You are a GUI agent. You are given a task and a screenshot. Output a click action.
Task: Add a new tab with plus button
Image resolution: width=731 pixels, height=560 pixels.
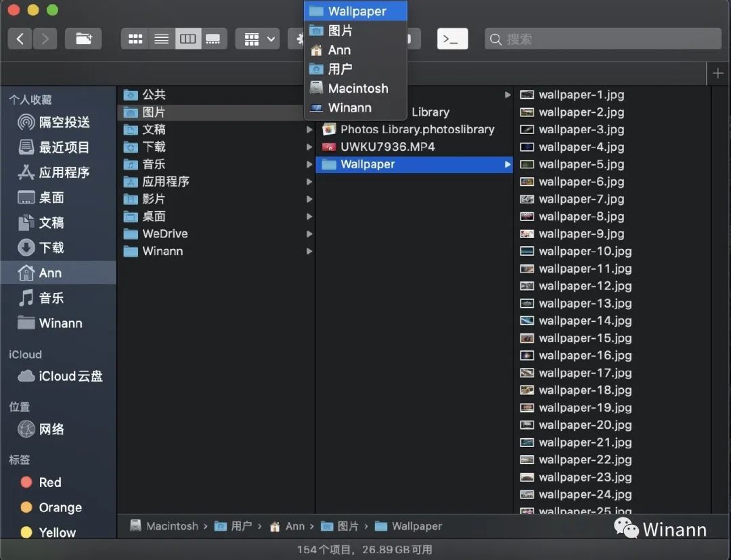tap(718, 74)
